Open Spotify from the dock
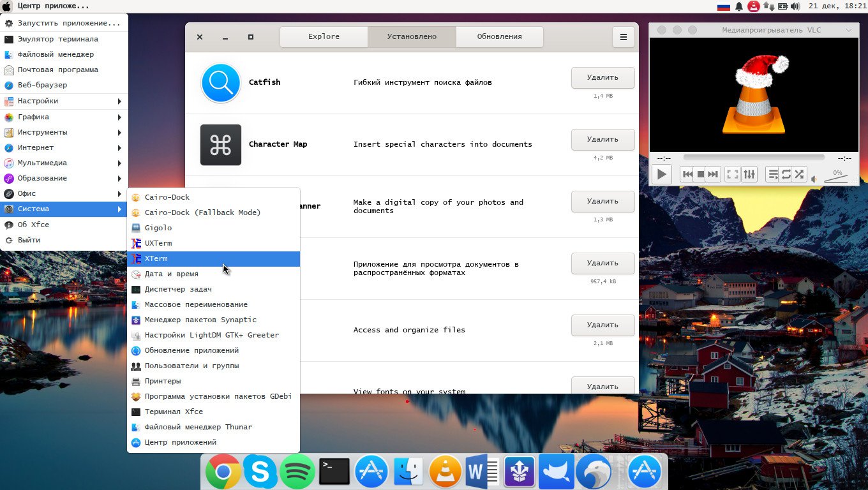Image resolution: width=868 pixels, height=490 pixels. (297, 472)
